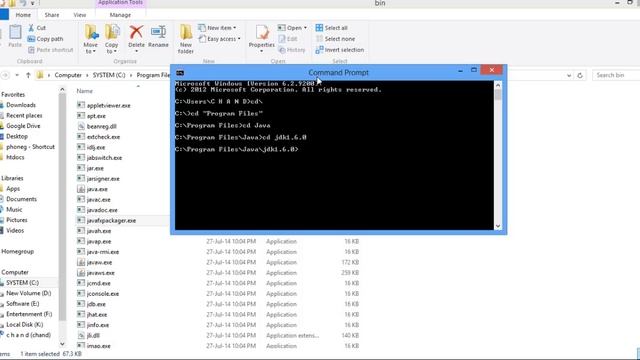Open Pictures library

[17, 220]
